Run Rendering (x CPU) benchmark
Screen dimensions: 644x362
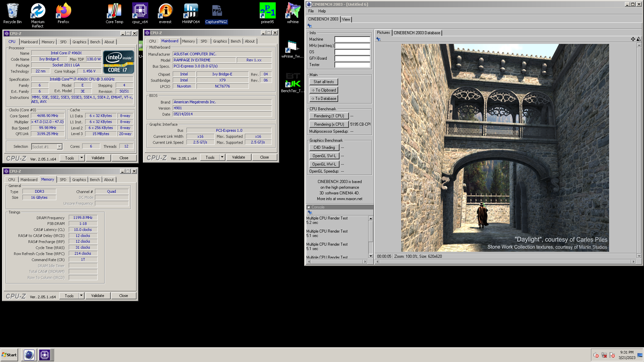[329, 124]
